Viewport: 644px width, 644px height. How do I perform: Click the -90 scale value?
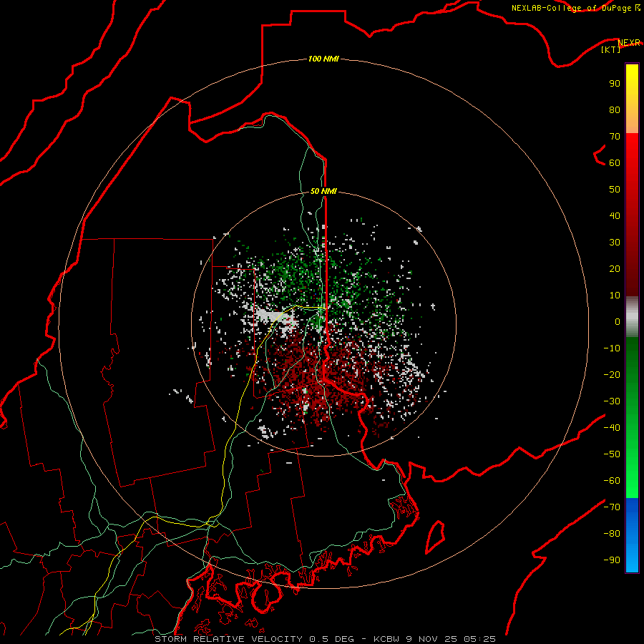tap(612, 560)
